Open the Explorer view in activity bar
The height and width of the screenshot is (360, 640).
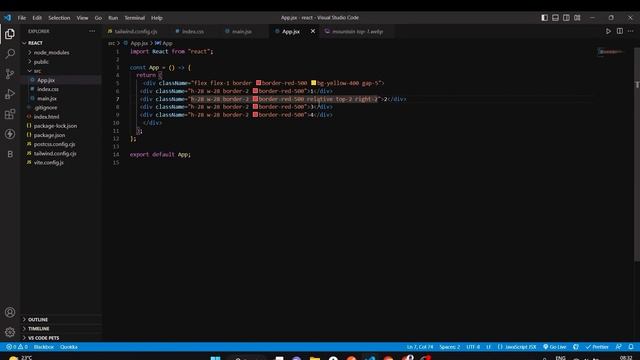point(10,34)
